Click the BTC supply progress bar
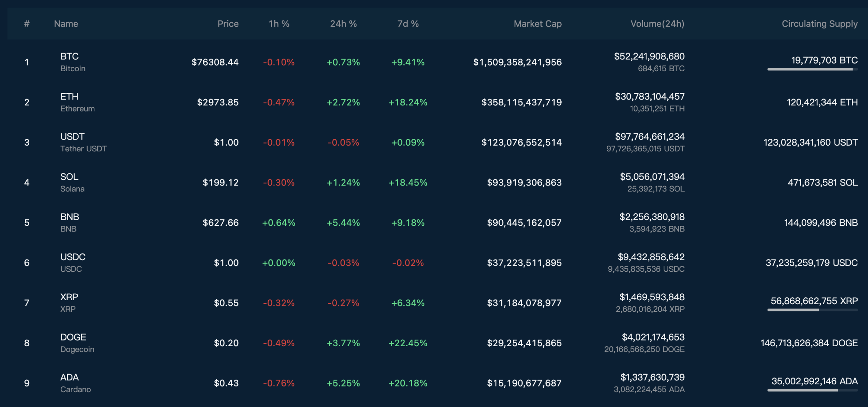 coord(813,69)
